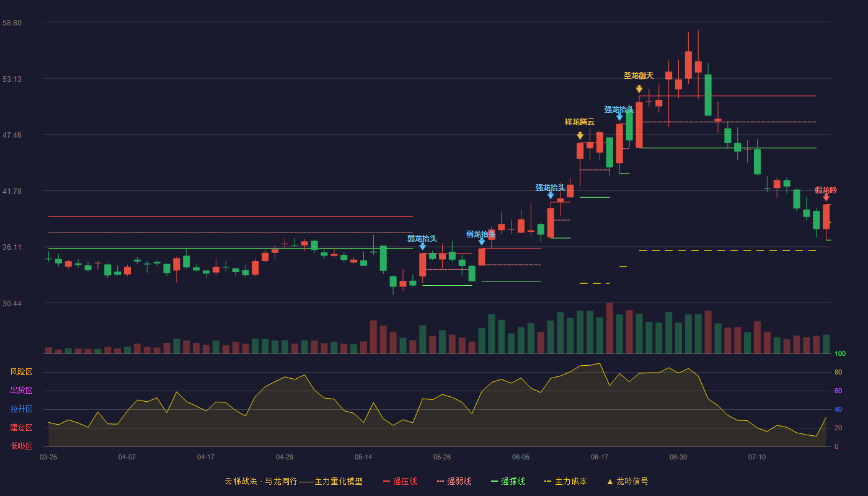The height and width of the screenshot is (496, 868).
Task: Click the 强龙抬头 label near the 41.78 gridline
Action: click(551, 187)
